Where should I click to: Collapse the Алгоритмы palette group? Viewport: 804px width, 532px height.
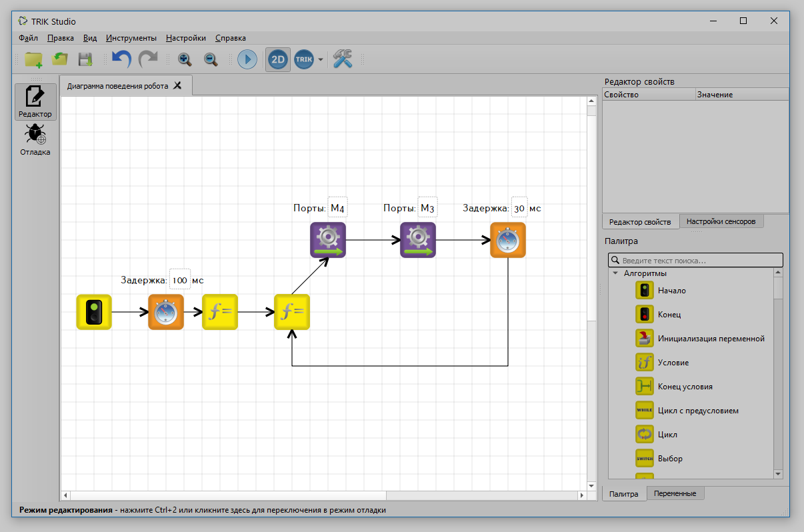(615, 273)
